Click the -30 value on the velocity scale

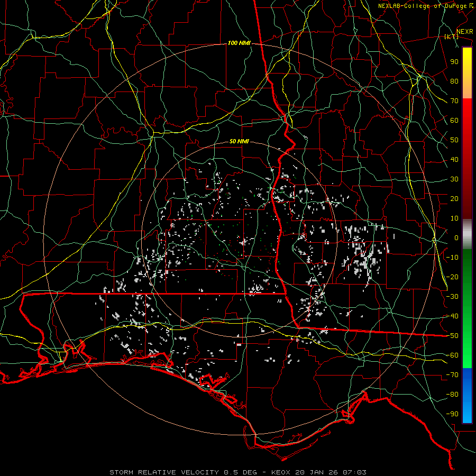point(452,297)
